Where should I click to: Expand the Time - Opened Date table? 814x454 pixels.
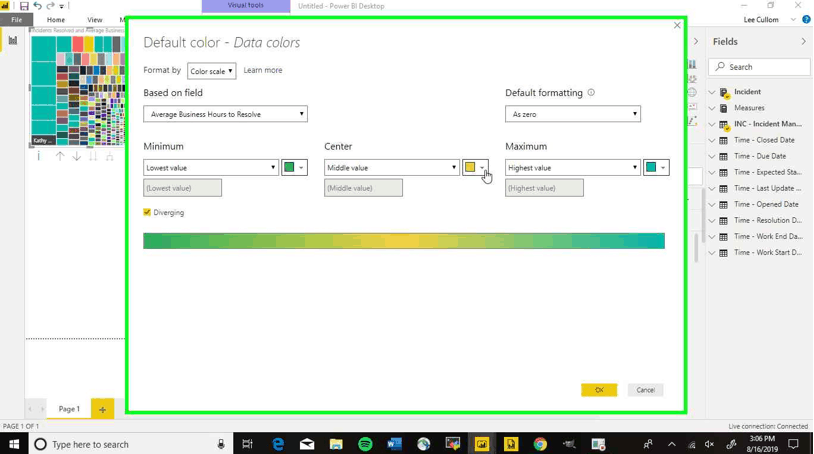point(712,204)
